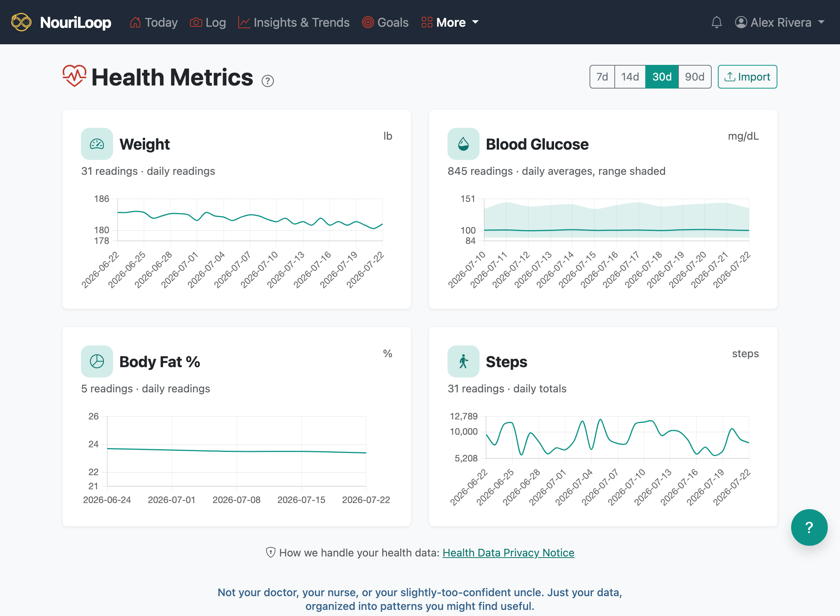Click the Weight card title

tap(145, 144)
